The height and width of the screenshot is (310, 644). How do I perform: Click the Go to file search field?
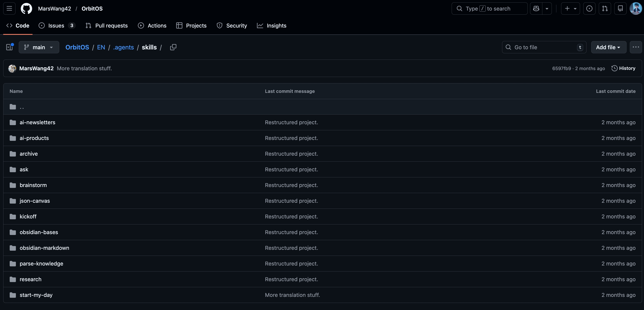(x=544, y=47)
